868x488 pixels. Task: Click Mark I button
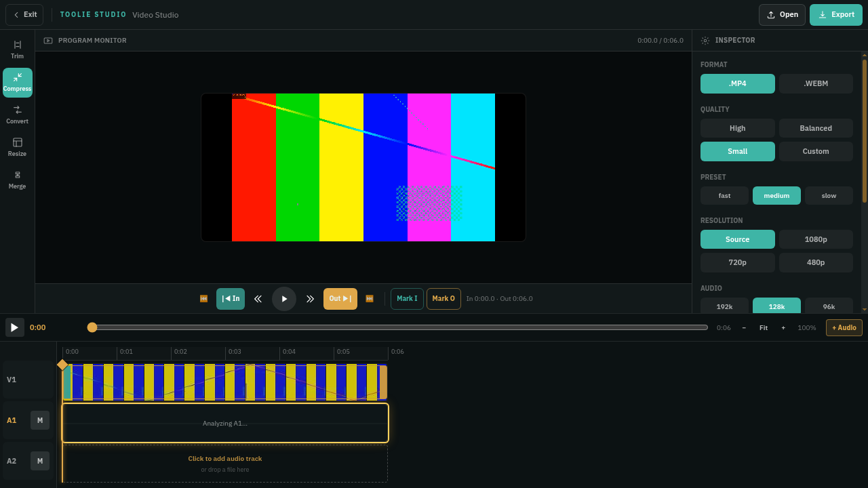point(407,299)
